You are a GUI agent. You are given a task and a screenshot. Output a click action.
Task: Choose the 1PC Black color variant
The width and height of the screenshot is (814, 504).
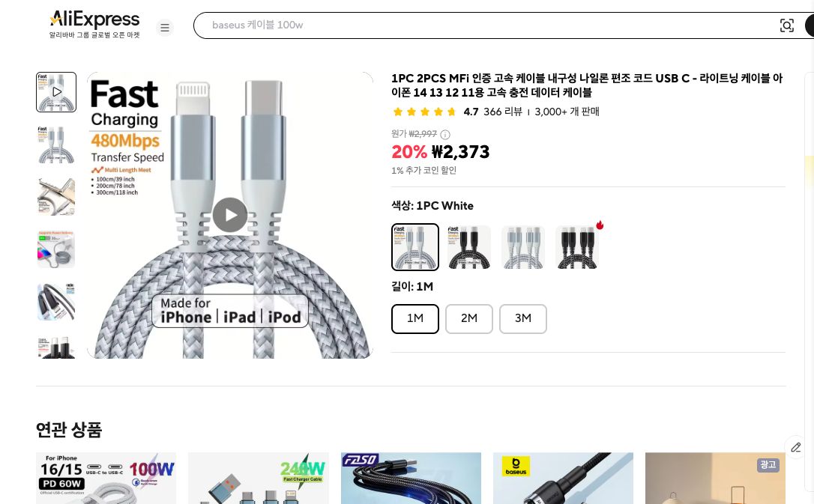[x=469, y=247]
